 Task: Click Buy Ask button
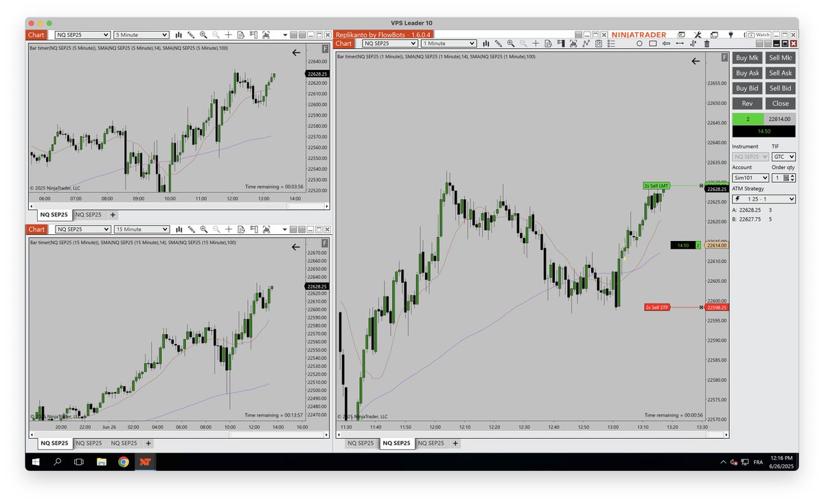747,73
